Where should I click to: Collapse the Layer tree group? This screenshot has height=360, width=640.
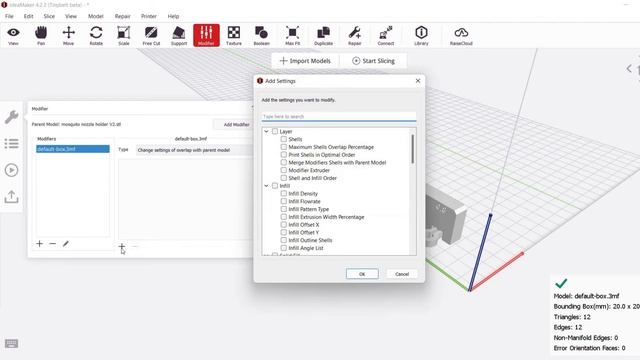coord(267,131)
